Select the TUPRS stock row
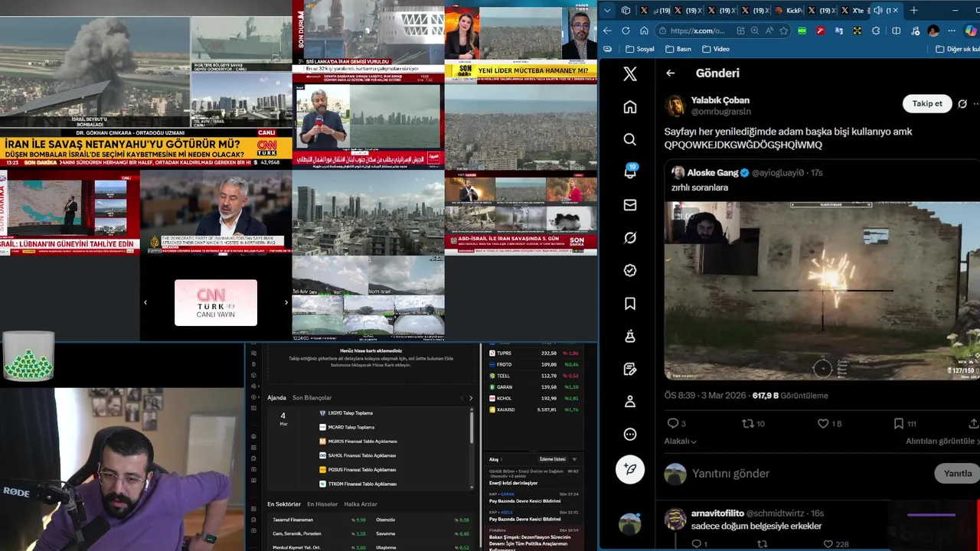The width and height of the screenshot is (980, 551). click(x=534, y=354)
